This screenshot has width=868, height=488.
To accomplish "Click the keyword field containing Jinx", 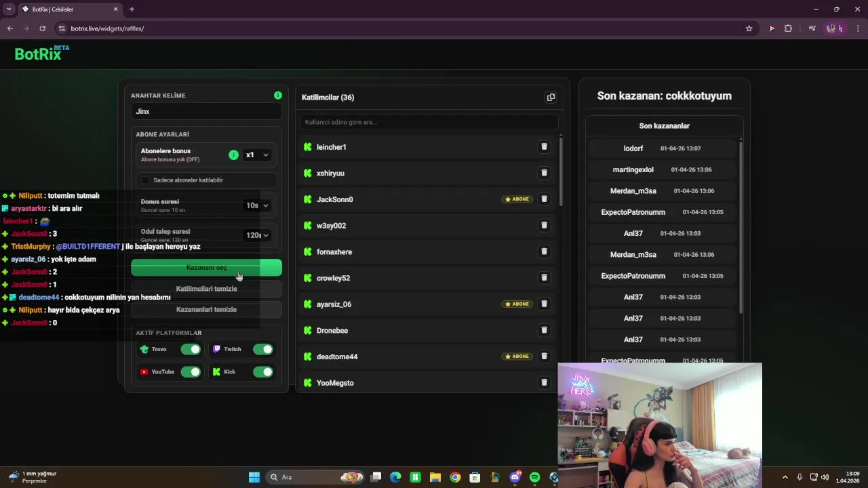I will [x=206, y=111].
